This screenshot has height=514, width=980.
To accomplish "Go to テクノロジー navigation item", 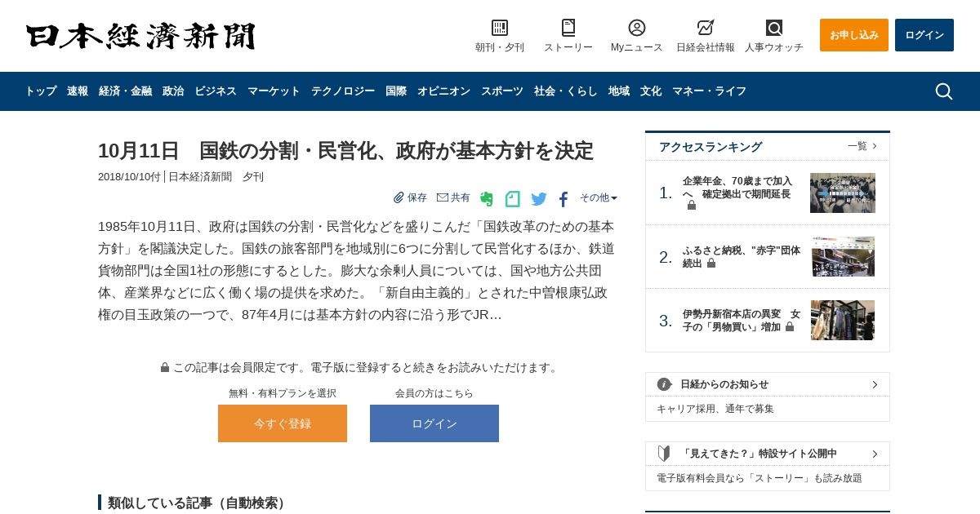I will (x=343, y=91).
